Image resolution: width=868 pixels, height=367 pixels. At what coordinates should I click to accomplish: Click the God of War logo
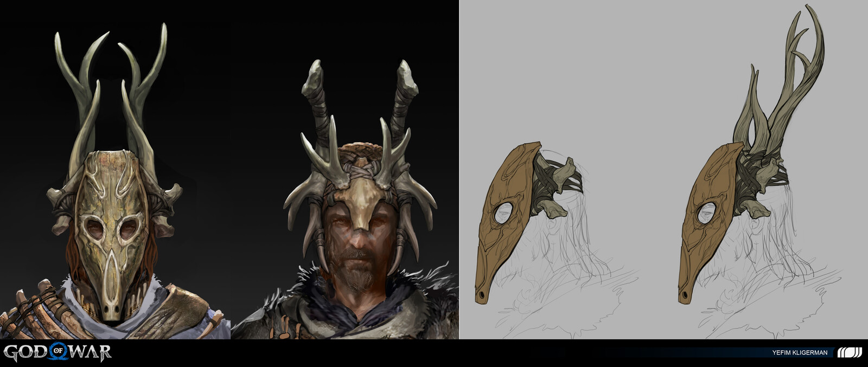coord(57,352)
